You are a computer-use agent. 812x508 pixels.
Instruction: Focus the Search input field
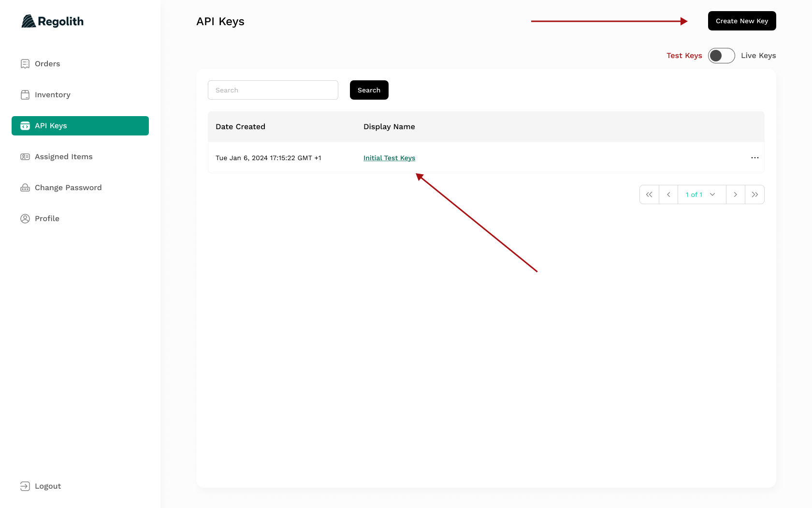(273, 90)
